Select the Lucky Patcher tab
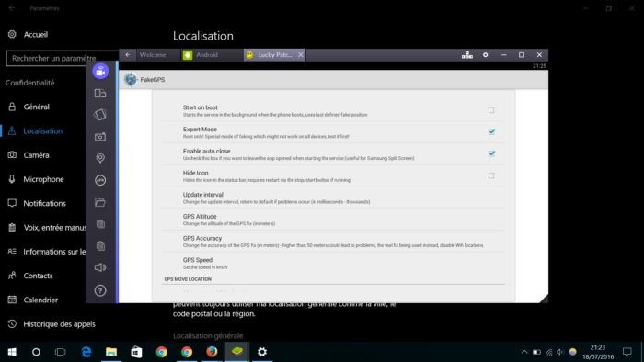644x362 pixels. (x=274, y=55)
